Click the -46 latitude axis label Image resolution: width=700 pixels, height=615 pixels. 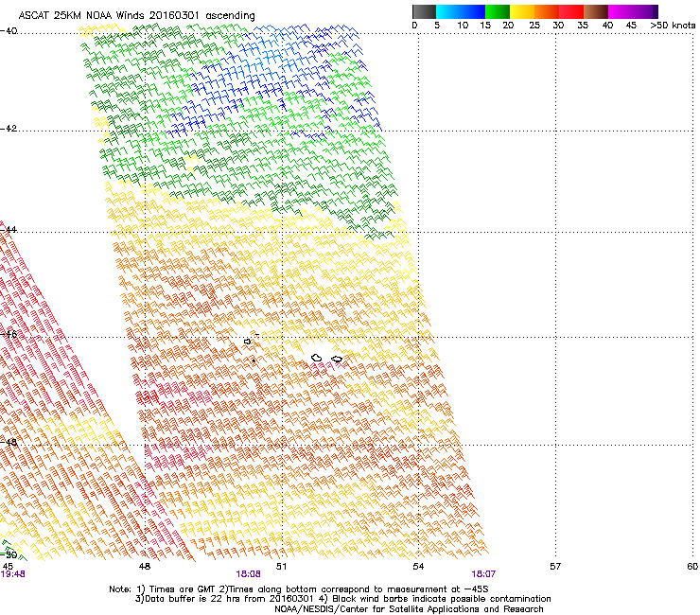pos(9,335)
